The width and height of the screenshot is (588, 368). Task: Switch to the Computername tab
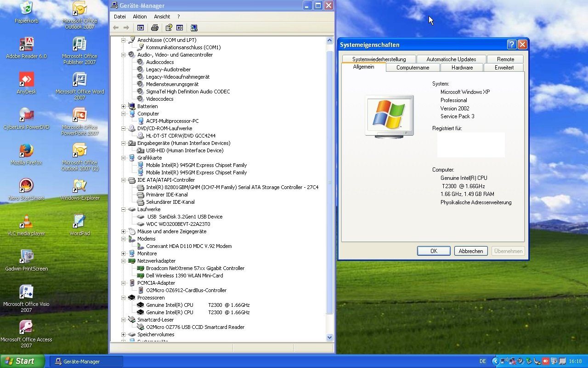pos(413,68)
